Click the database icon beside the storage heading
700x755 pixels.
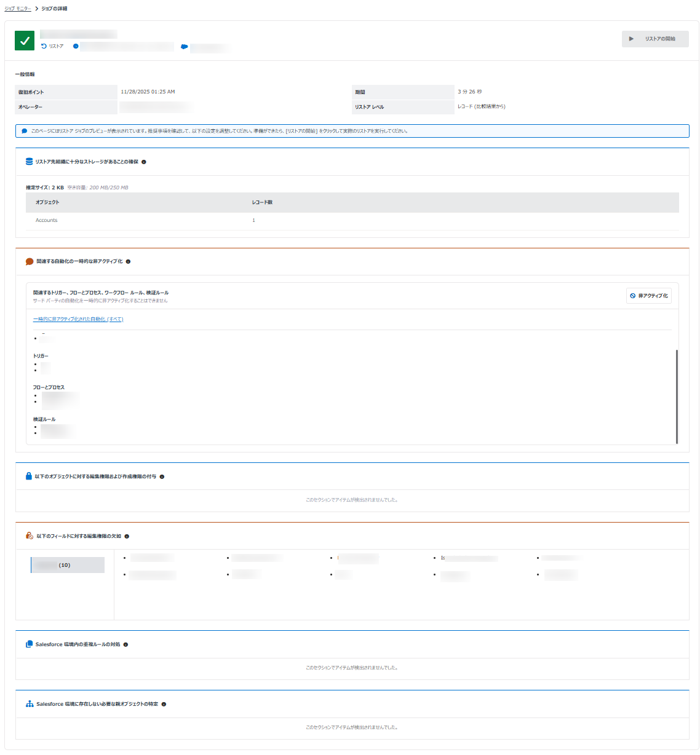29,162
